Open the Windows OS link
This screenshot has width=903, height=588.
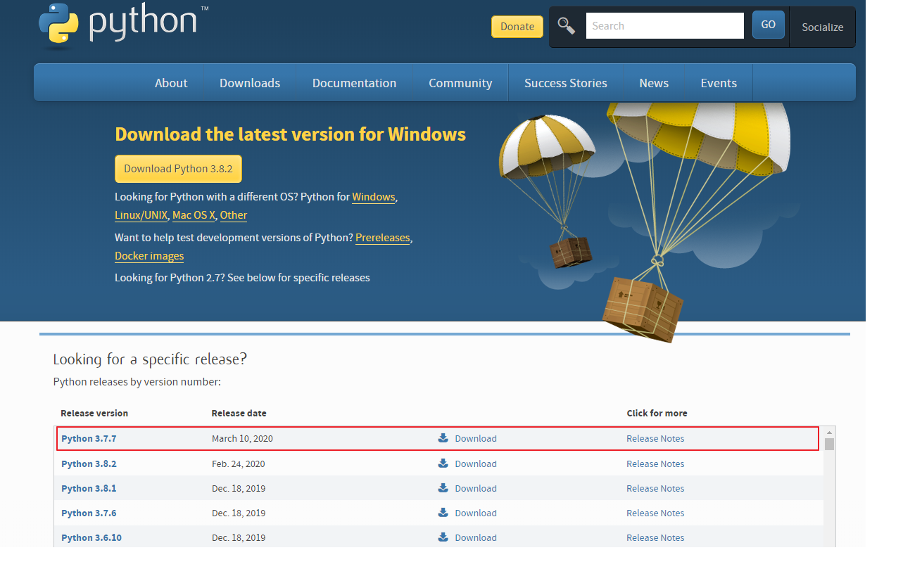pos(374,197)
